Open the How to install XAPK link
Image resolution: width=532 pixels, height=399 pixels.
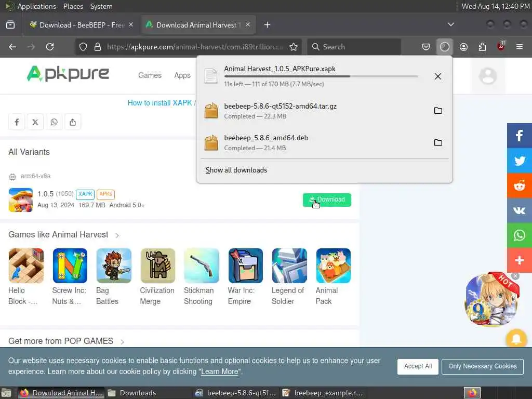tap(160, 103)
